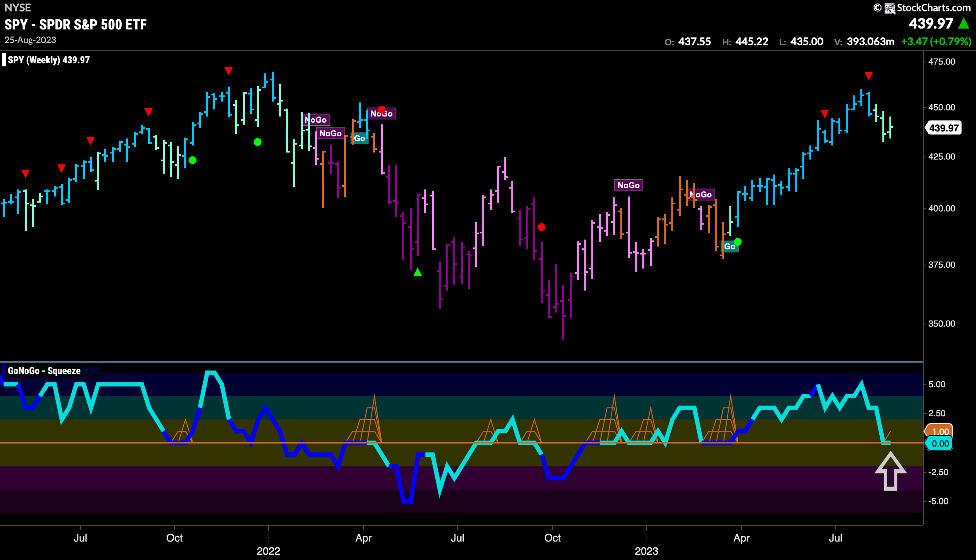This screenshot has width=976, height=560.
Task: Click the lower NoGo label near March 2022
Action: pyautogui.click(x=331, y=134)
